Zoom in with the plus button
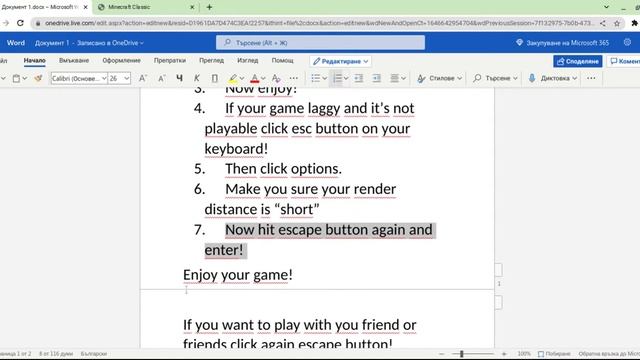The height and width of the screenshot is (360, 640). pyautogui.click(x=504, y=354)
